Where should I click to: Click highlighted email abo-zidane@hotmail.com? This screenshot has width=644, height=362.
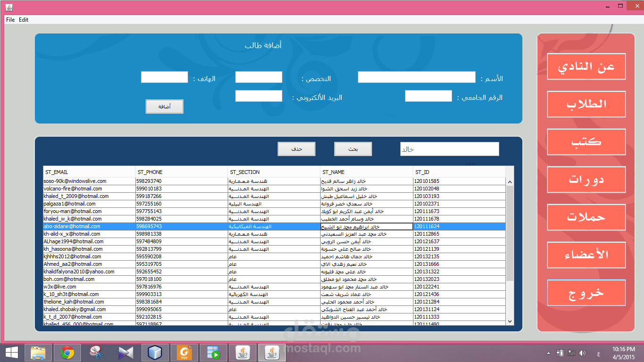click(x=89, y=226)
